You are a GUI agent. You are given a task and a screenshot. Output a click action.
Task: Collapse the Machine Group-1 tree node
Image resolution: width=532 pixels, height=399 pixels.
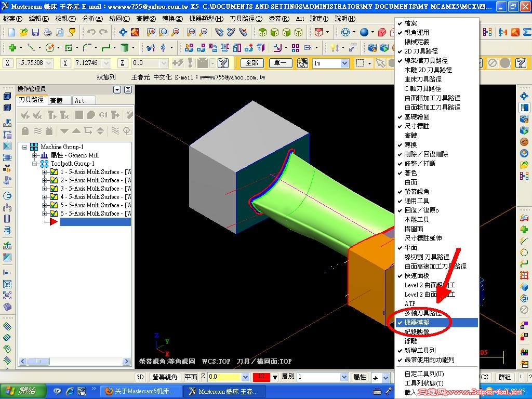click(x=24, y=147)
